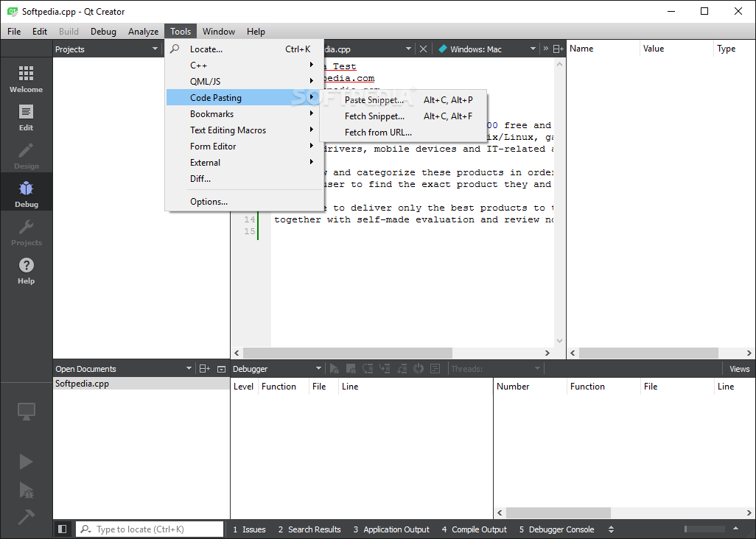This screenshot has width=756, height=539.
Task: Split the editor view
Action: pos(558,49)
